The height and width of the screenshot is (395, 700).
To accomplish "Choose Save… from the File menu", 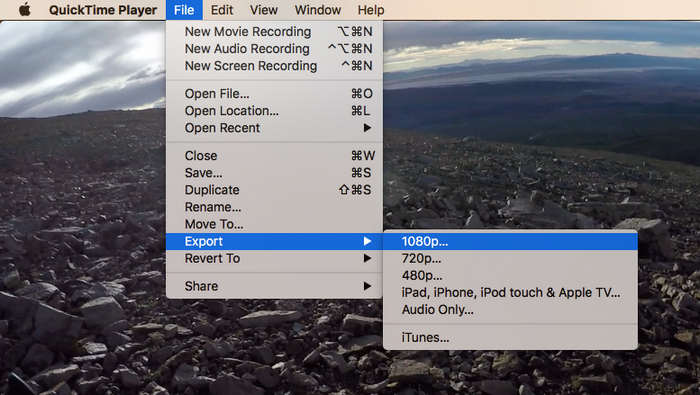I will (274, 173).
